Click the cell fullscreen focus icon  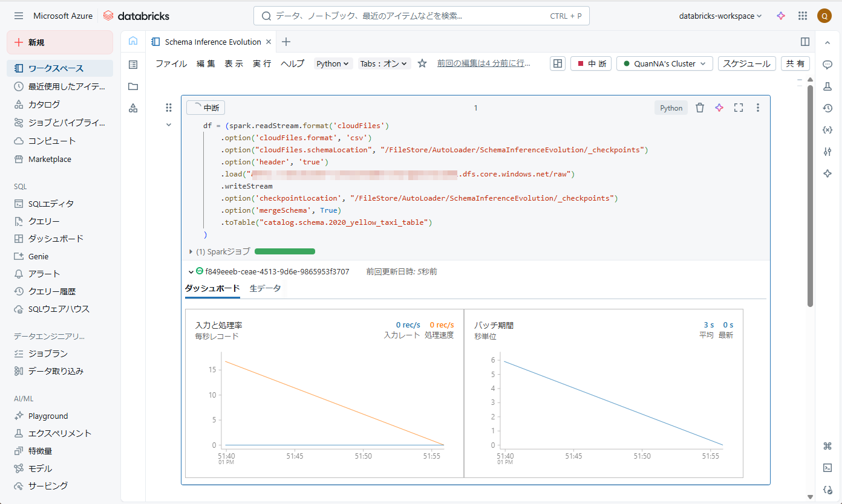(739, 108)
